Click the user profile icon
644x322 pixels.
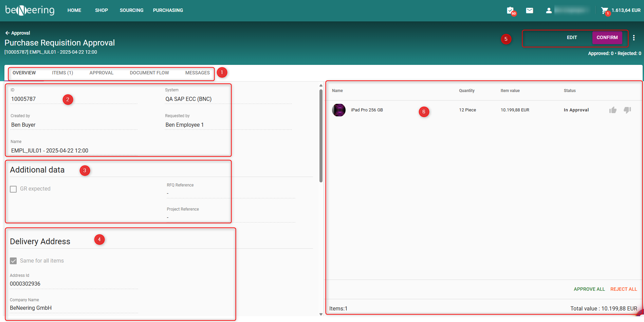coord(549,11)
